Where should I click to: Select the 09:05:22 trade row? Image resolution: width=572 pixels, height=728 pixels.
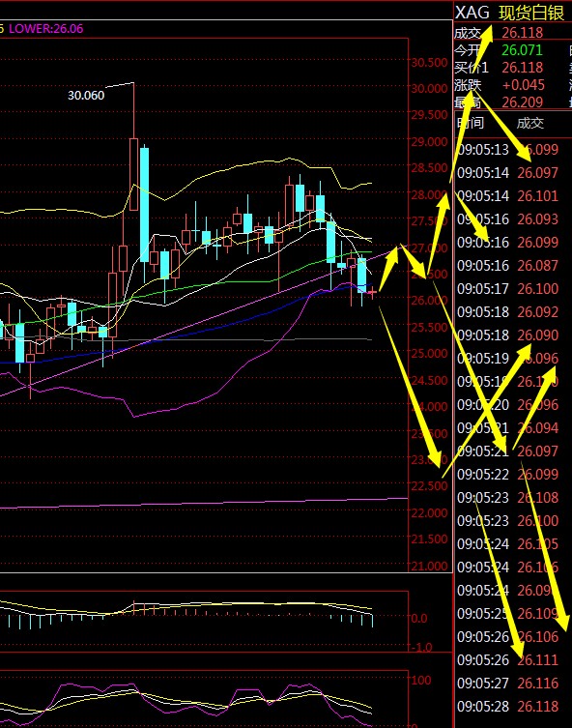click(x=507, y=474)
